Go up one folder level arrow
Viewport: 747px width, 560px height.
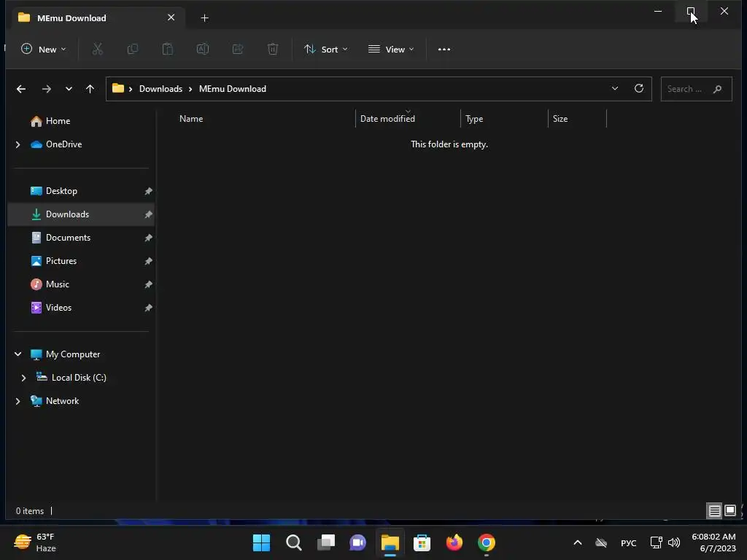pyautogui.click(x=90, y=89)
